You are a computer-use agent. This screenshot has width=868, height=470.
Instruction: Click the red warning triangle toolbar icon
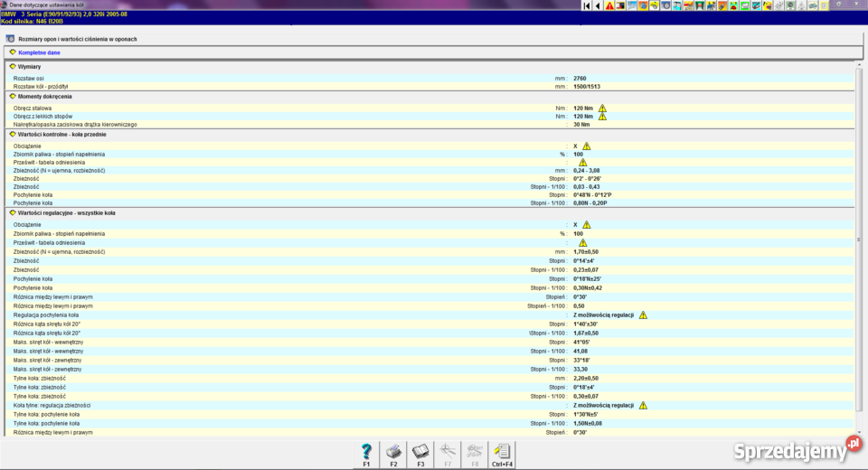(609, 5)
